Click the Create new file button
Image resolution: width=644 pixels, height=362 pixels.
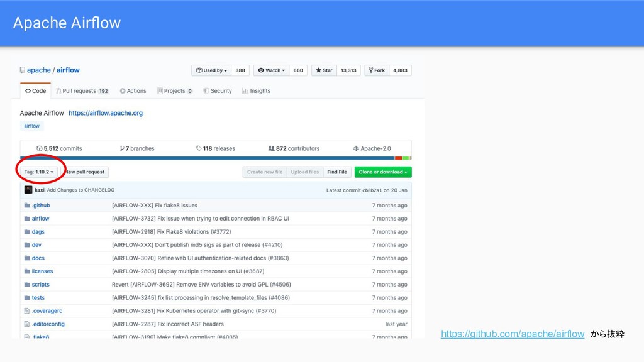pyautogui.click(x=265, y=172)
